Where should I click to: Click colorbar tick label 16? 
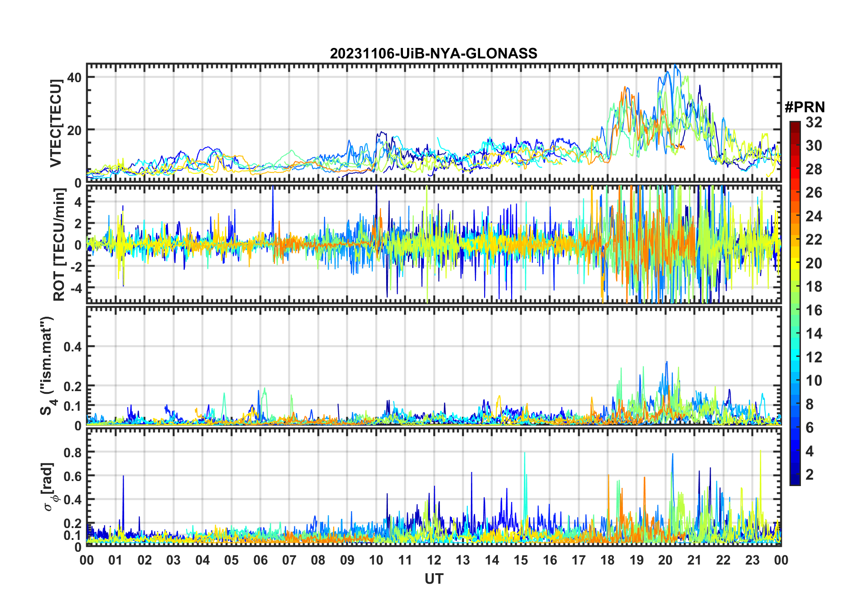(814, 310)
